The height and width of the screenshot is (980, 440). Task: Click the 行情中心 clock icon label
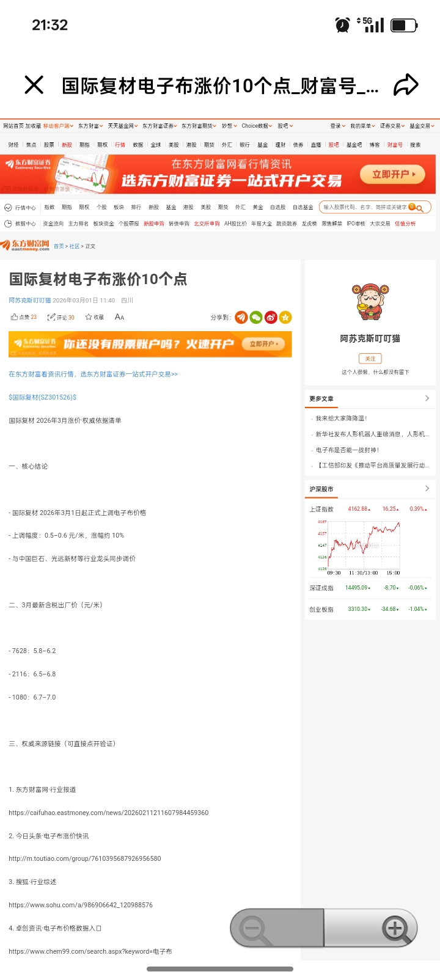(20, 208)
